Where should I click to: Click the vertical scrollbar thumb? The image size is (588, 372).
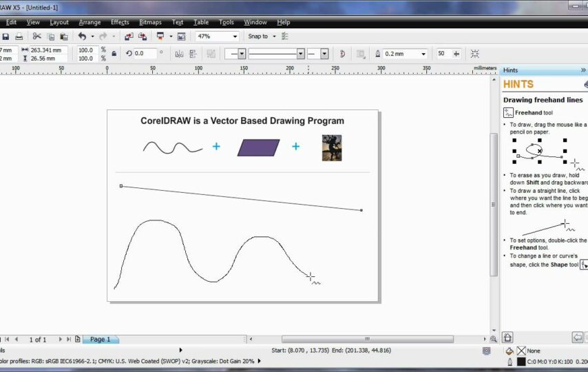[494, 205]
